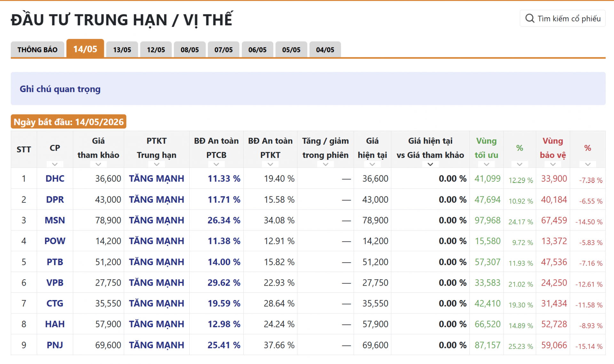View the 06/05 date tab
614x364 pixels.
(x=257, y=50)
